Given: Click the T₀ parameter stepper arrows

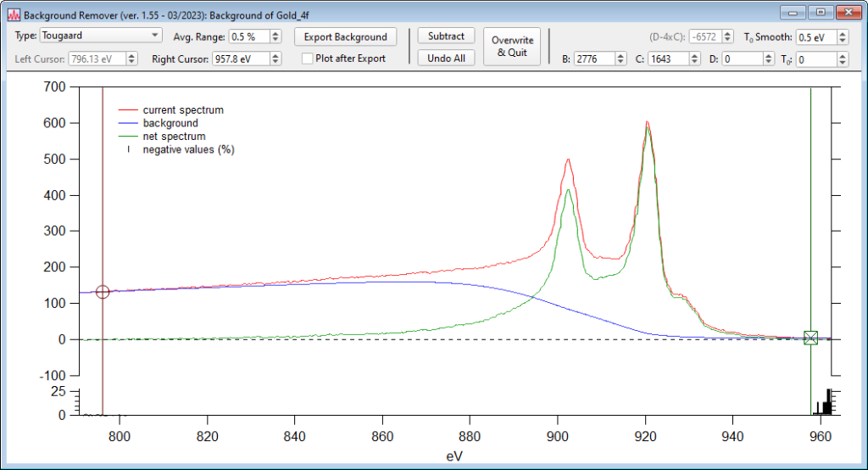Looking at the screenshot, I should 842,59.
